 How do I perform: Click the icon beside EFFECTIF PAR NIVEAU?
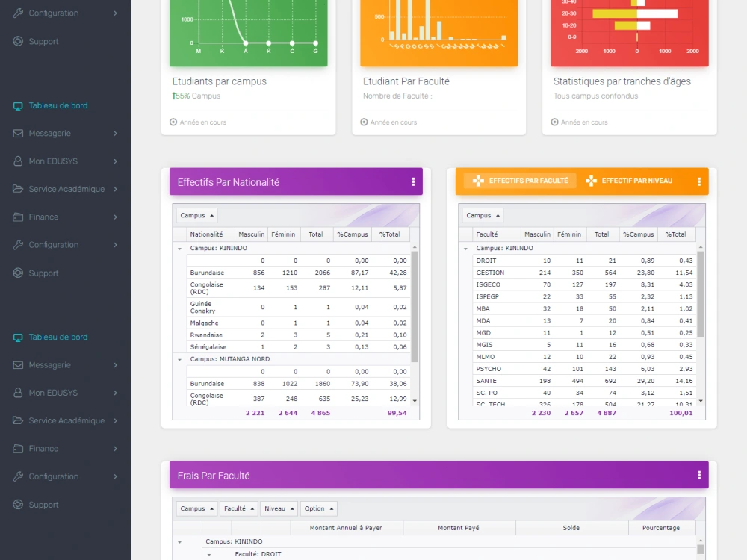click(x=591, y=181)
